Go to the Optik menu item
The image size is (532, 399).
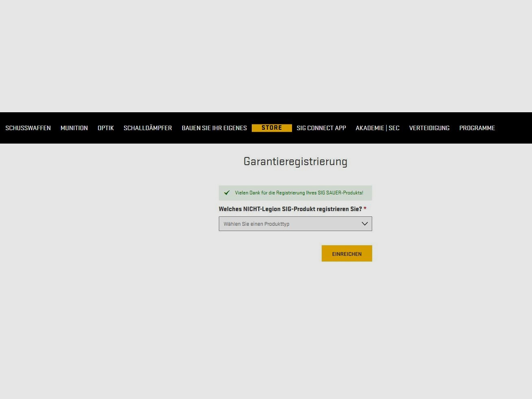[106, 128]
